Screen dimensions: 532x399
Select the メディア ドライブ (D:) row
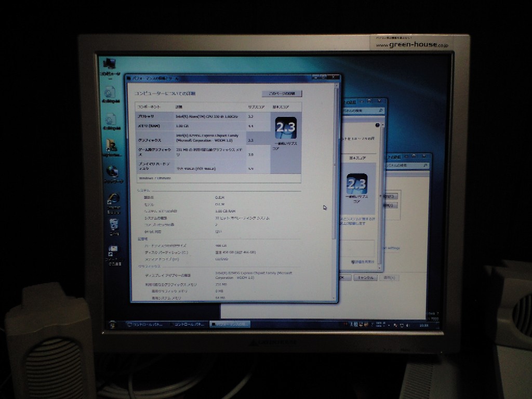(x=187, y=259)
